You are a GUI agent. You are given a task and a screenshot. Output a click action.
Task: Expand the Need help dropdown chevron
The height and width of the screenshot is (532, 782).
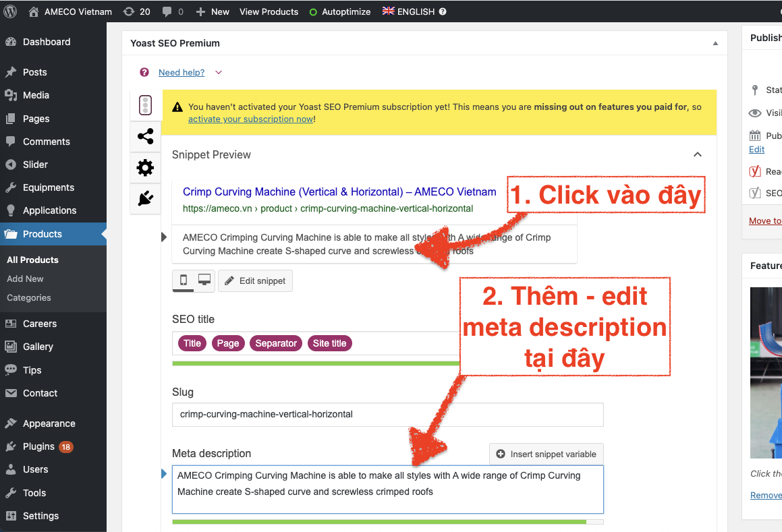click(x=218, y=72)
